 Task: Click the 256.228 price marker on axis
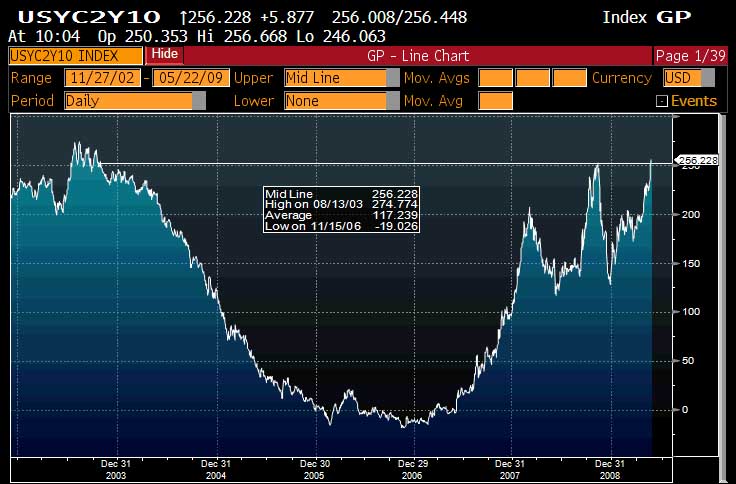pos(698,161)
